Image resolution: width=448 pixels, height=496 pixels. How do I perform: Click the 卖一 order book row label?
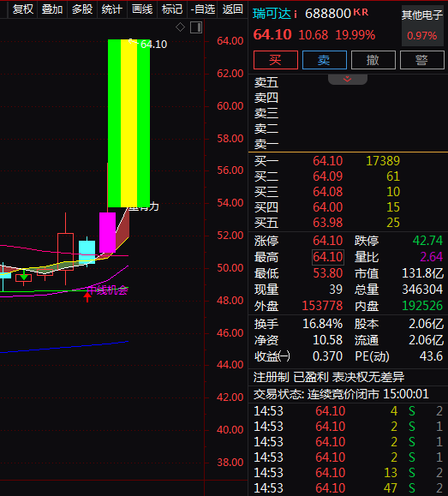pyautogui.click(x=266, y=145)
